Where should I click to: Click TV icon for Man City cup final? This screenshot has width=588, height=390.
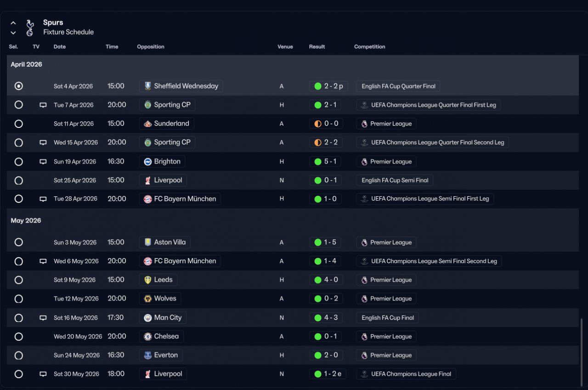tap(43, 318)
